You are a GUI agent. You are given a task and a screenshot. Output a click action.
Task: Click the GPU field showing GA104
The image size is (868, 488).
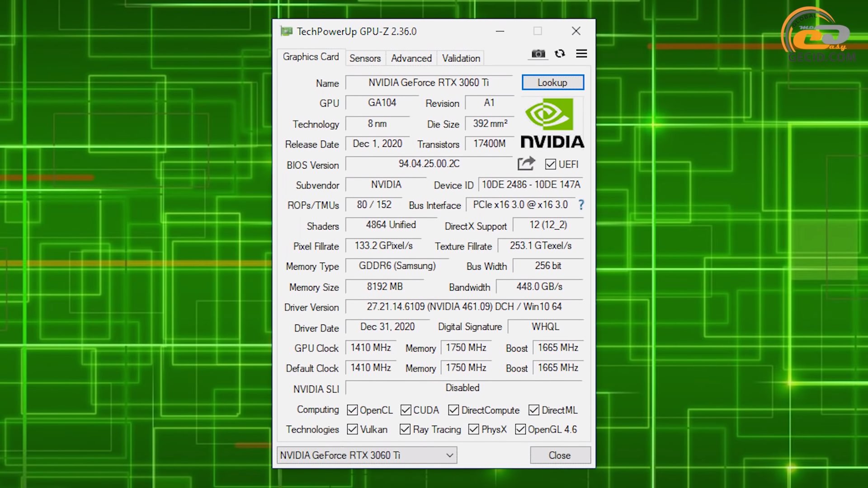coord(382,103)
